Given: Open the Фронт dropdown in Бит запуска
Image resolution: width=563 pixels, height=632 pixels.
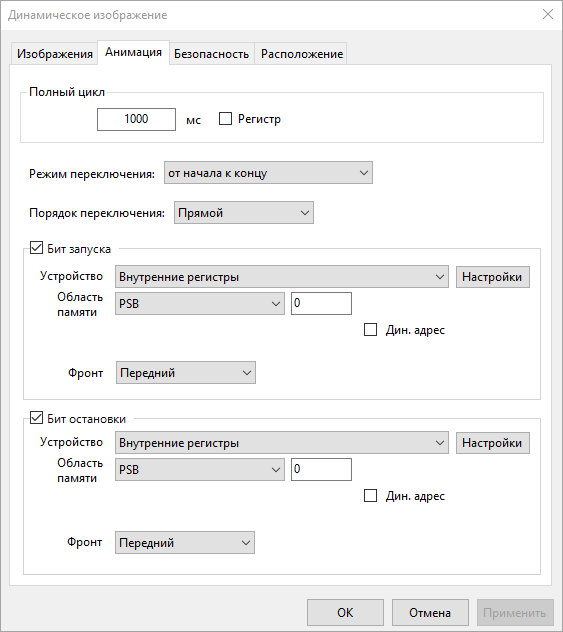Looking at the screenshot, I should [x=186, y=372].
